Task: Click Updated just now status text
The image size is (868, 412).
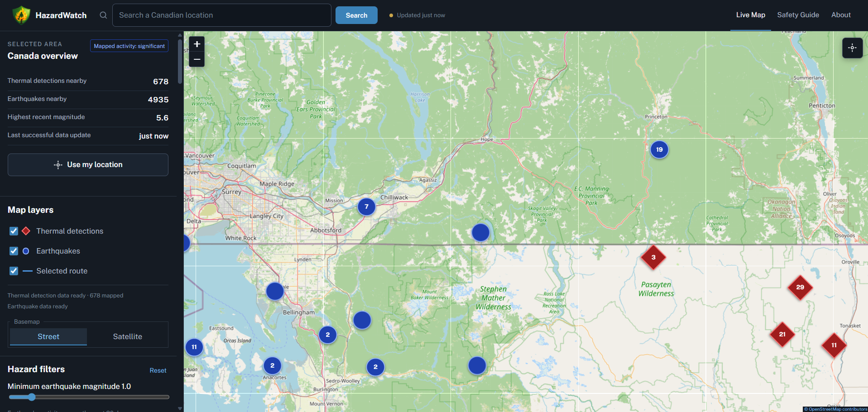Action: tap(421, 15)
